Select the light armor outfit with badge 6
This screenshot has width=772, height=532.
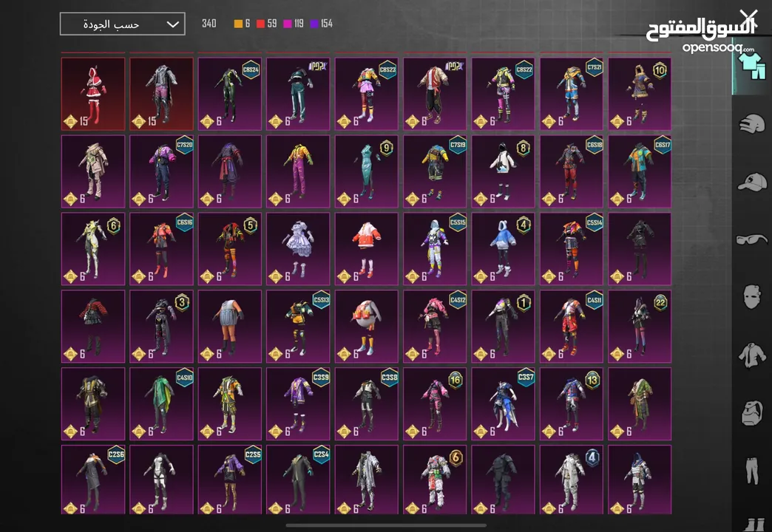[93, 249]
